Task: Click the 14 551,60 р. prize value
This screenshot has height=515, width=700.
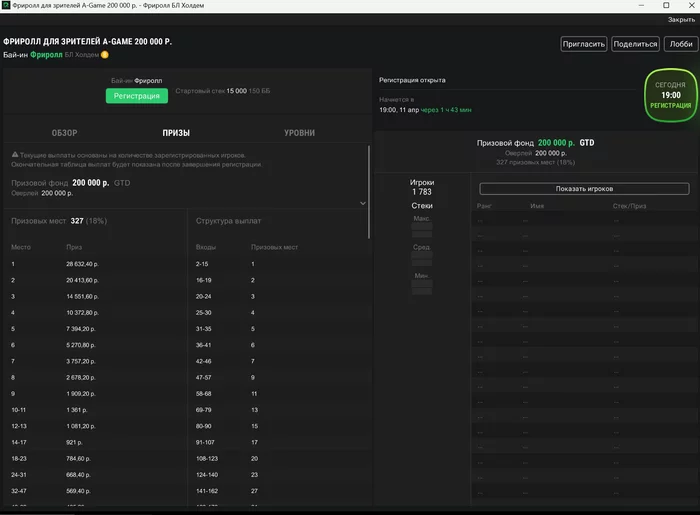Action: 82,296
